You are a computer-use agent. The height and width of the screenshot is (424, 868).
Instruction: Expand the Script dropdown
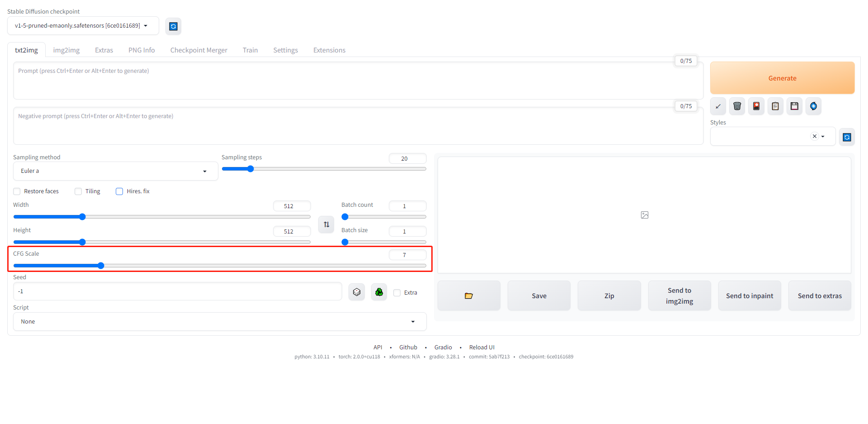tap(220, 322)
